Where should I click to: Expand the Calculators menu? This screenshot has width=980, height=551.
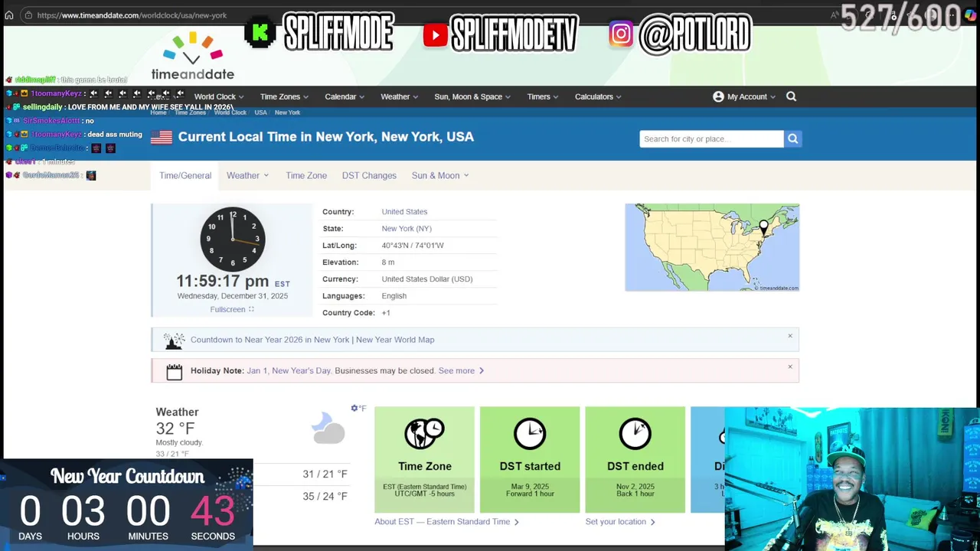tap(598, 96)
